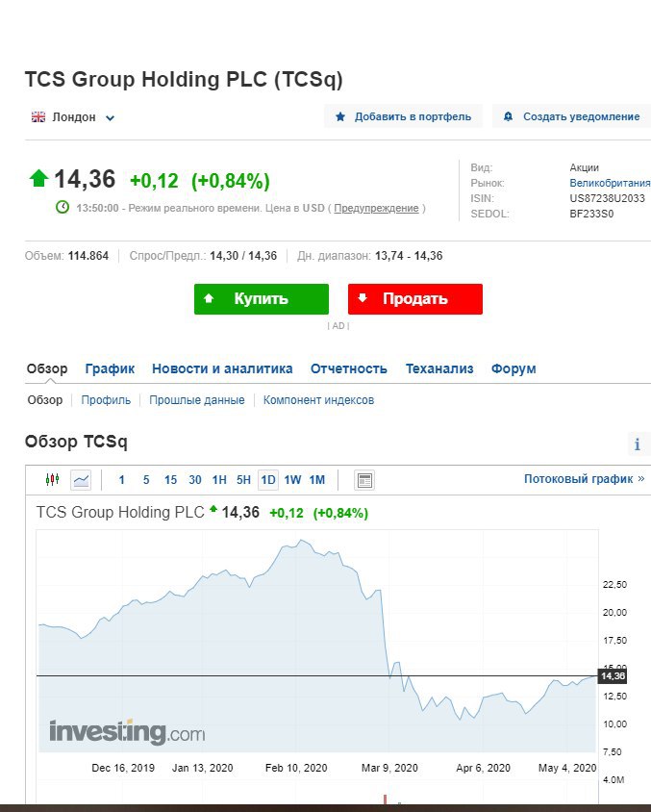Click the volume value 114.864
The height and width of the screenshot is (812, 651).
[x=88, y=256]
